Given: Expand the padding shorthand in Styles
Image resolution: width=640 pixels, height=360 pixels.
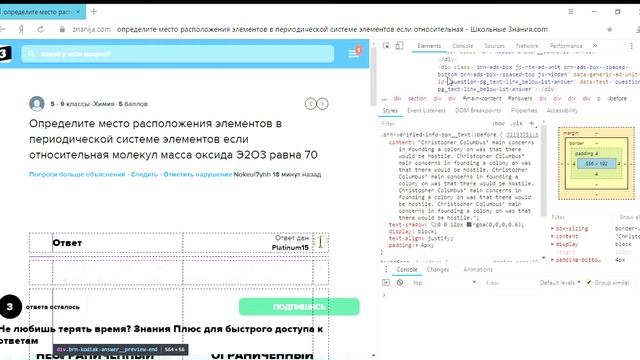Looking at the screenshot, I should [416, 245].
